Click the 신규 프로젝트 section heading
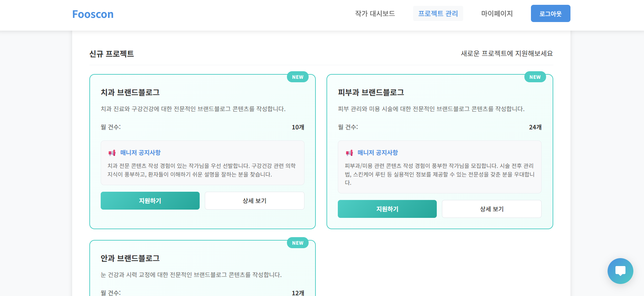 (x=111, y=54)
